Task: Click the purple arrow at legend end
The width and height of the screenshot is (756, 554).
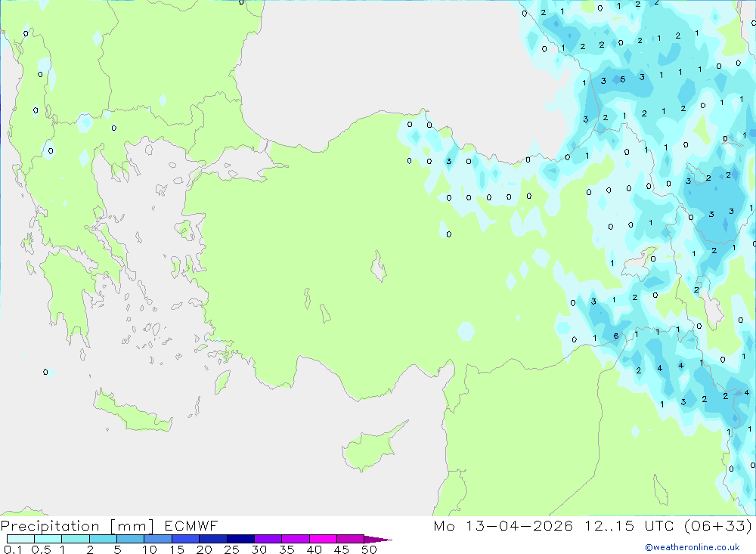Action: pyautogui.click(x=378, y=539)
